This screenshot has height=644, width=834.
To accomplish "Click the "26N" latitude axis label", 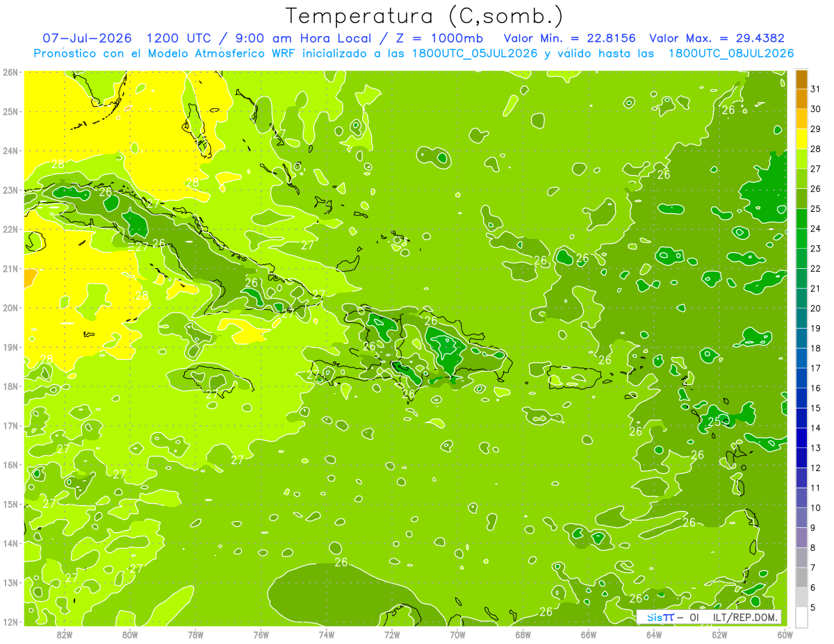I will (10, 72).
